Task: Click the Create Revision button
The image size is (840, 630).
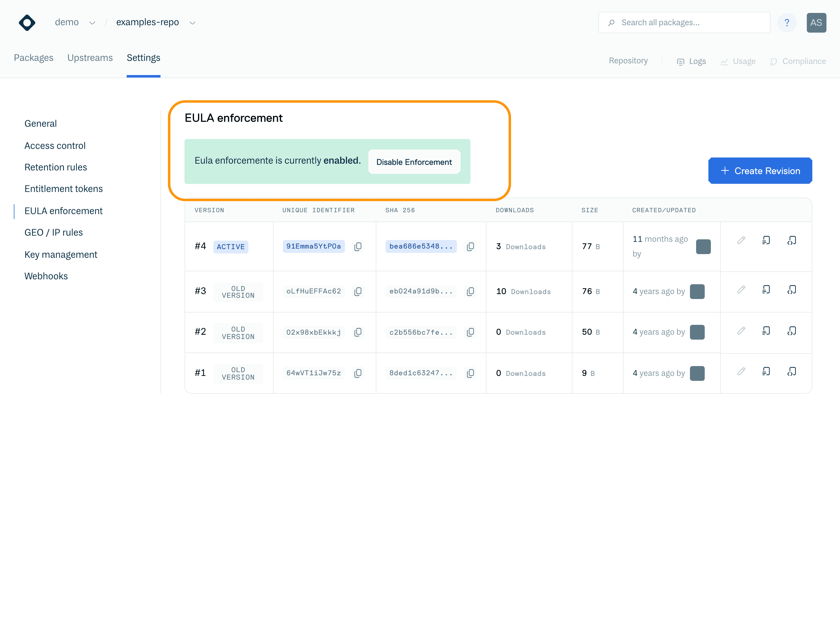Action: click(760, 171)
